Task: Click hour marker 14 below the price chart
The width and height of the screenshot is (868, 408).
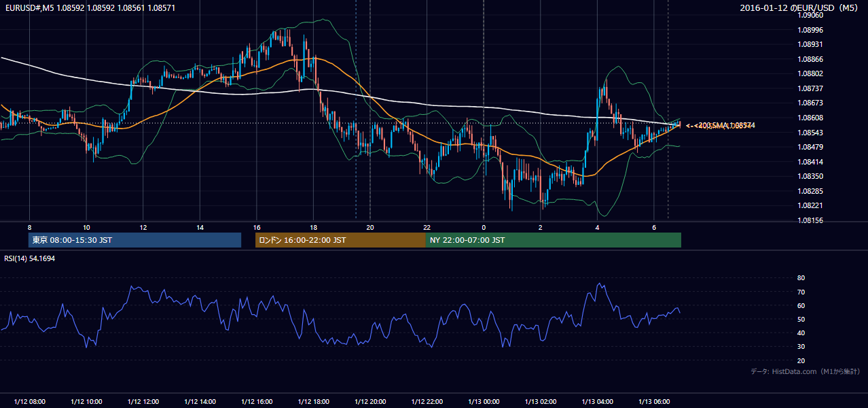Action: pos(200,227)
